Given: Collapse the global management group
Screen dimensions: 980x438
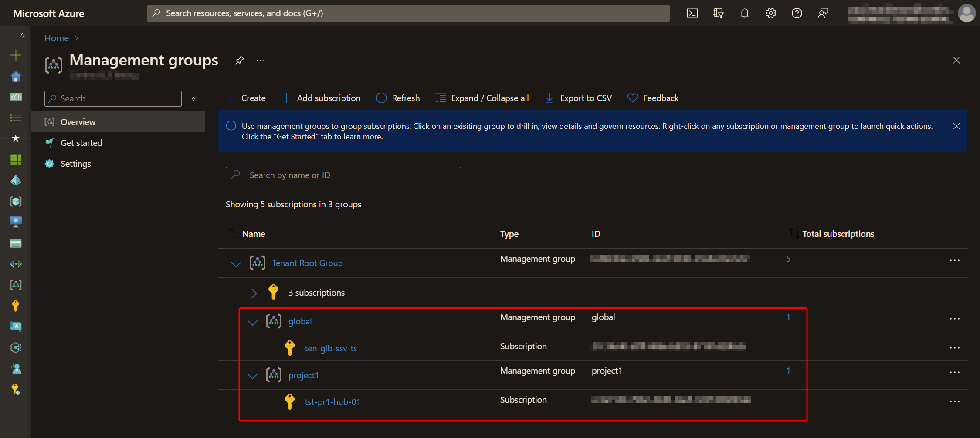Looking at the screenshot, I should [252, 322].
